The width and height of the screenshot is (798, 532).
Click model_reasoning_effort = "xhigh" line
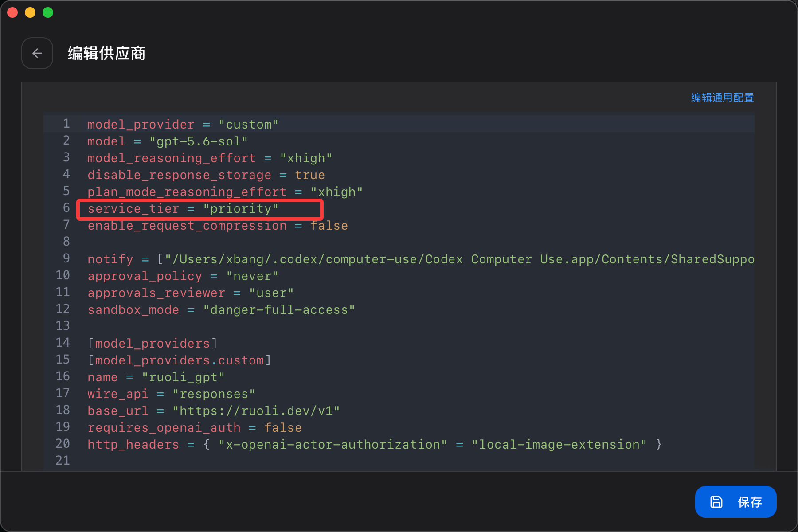click(210, 158)
